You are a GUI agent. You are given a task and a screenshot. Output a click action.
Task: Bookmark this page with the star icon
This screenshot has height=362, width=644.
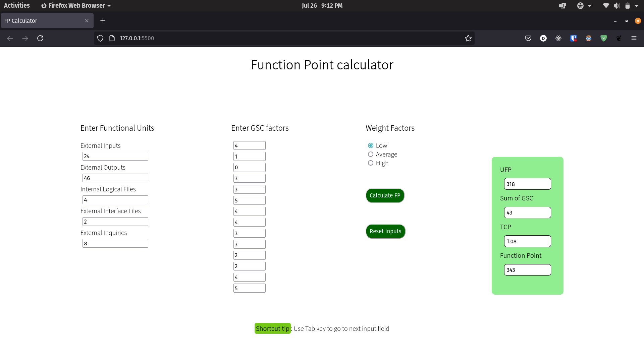pos(468,38)
